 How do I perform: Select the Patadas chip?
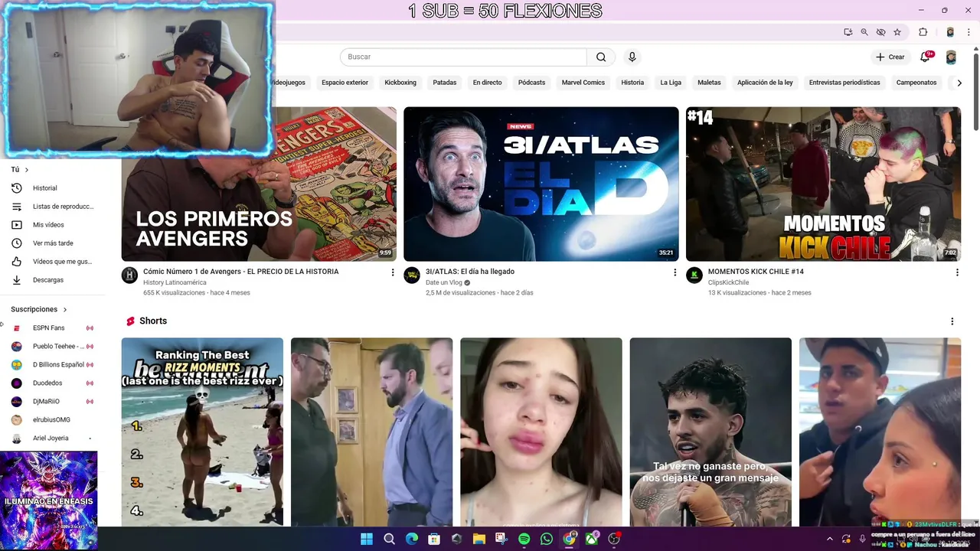pyautogui.click(x=444, y=83)
